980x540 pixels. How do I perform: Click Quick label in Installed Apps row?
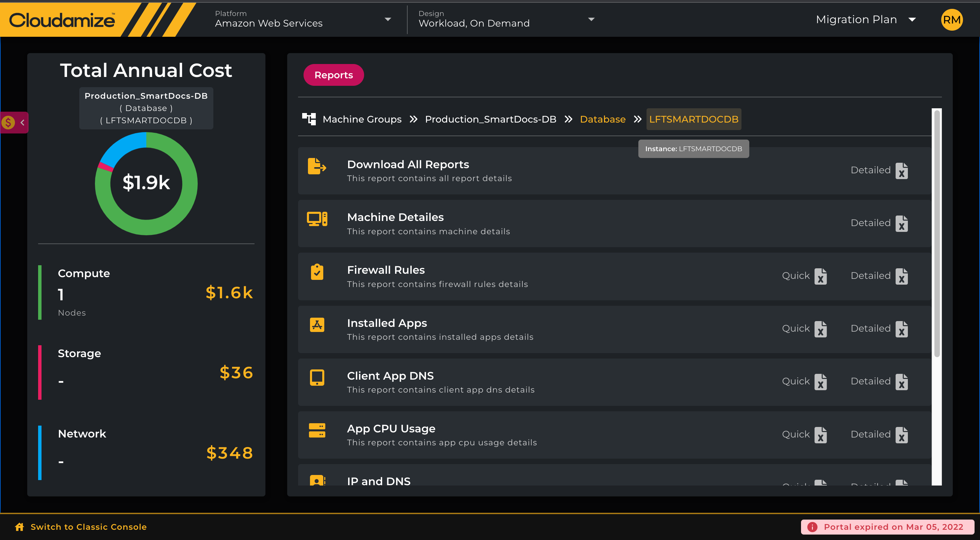[796, 328]
